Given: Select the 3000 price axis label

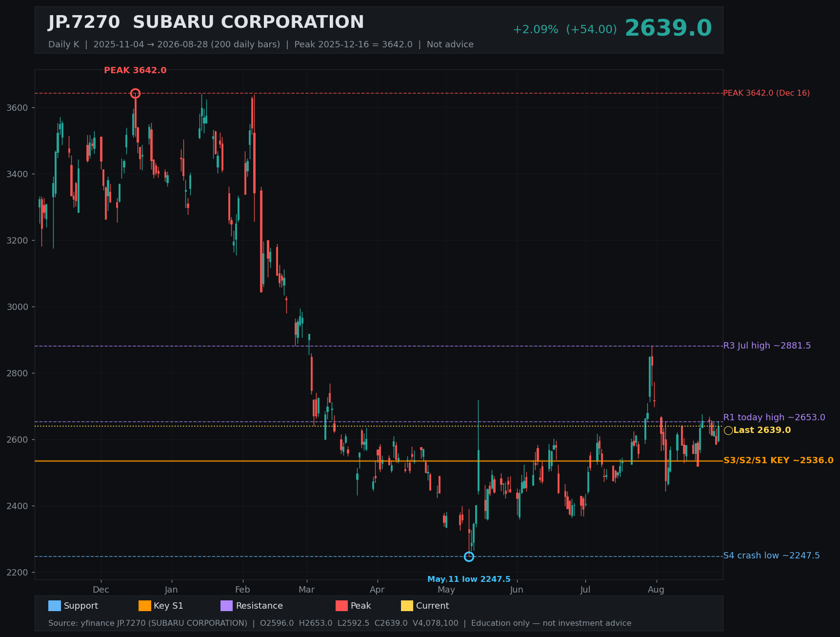Looking at the screenshot, I should pyautogui.click(x=17, y=307).
